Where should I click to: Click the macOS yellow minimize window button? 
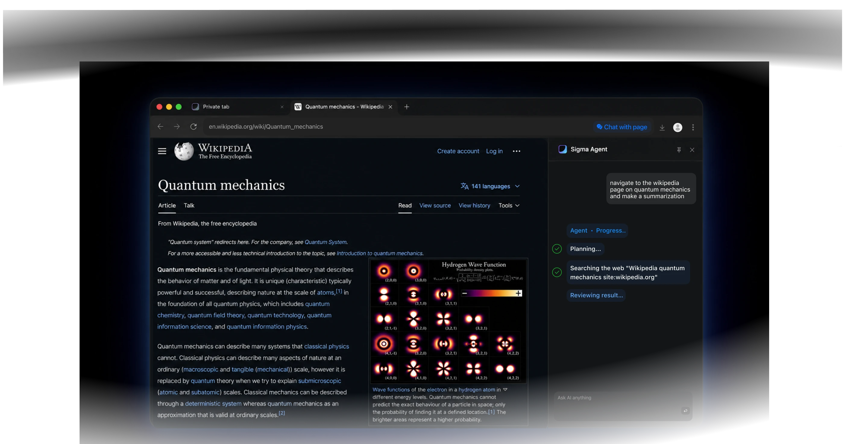(x=169, y=107)
